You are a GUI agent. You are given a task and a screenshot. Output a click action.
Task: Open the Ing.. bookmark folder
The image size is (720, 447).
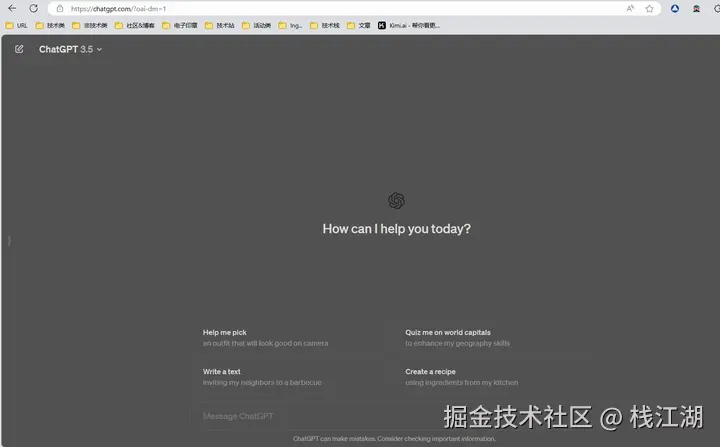coord(290,25)
